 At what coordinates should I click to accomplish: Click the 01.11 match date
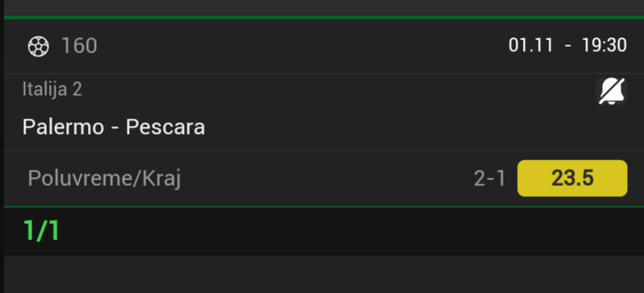coord(530,45)
